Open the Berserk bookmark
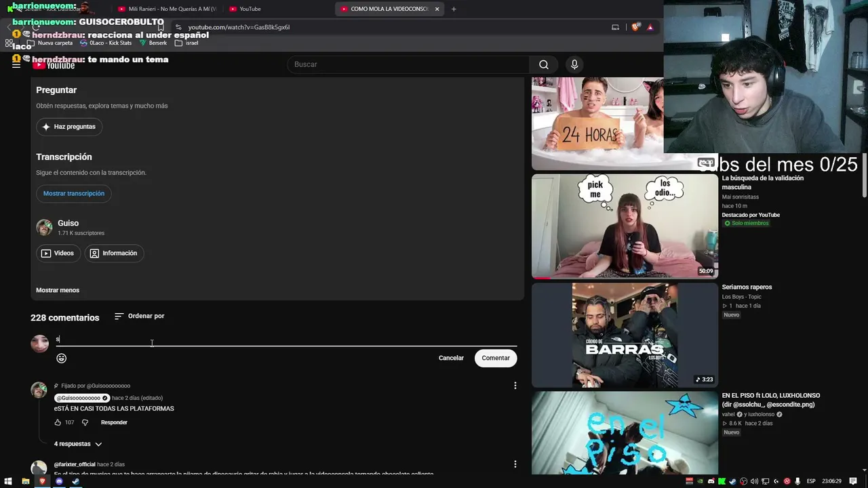The height and width of the screenshot is (488, 868). coord(153,43)
